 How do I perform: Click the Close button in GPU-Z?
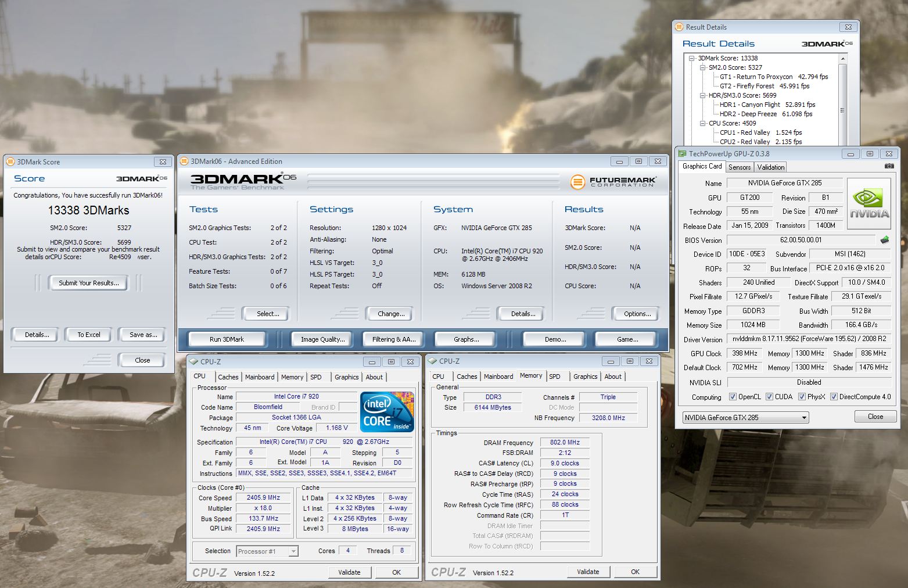click(875, 417)
